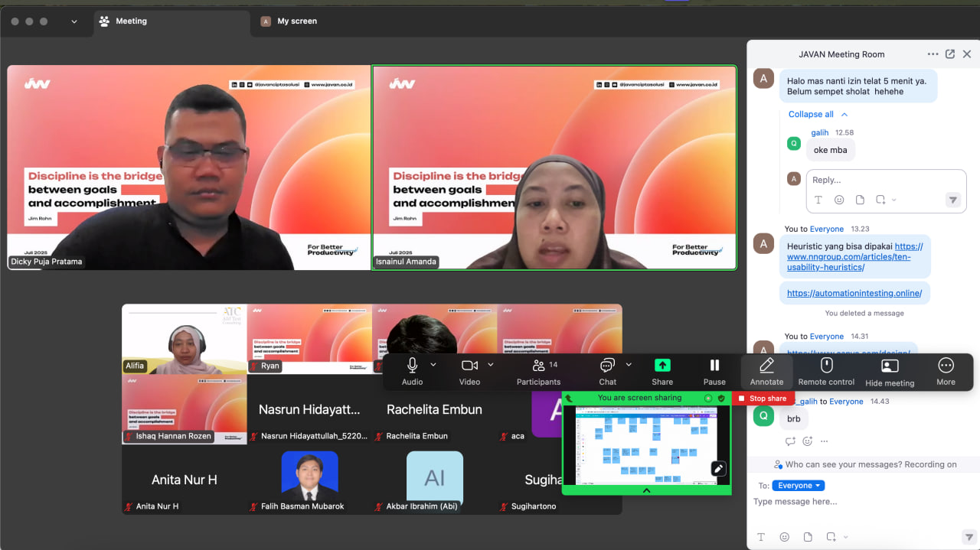Select Isnainul Amanda's video tile
The width and height of the screenshot is (980, 550).
point(554,168)
